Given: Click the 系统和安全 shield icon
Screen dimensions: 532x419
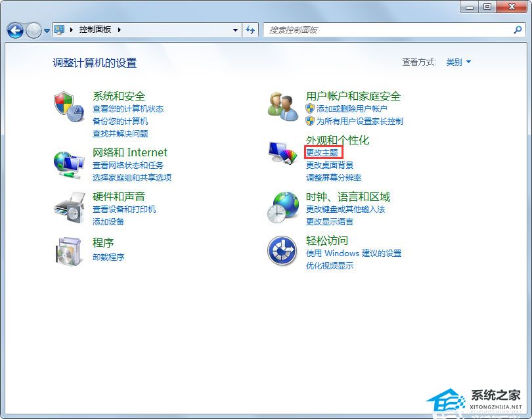Looking at the screenshot, I should pos(69,106).
